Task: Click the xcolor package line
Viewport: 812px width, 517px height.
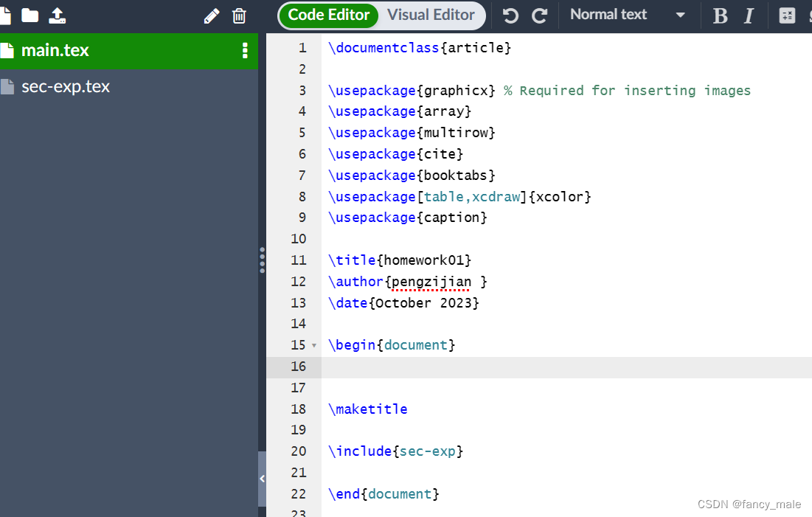Action: [x=459, y=197]
